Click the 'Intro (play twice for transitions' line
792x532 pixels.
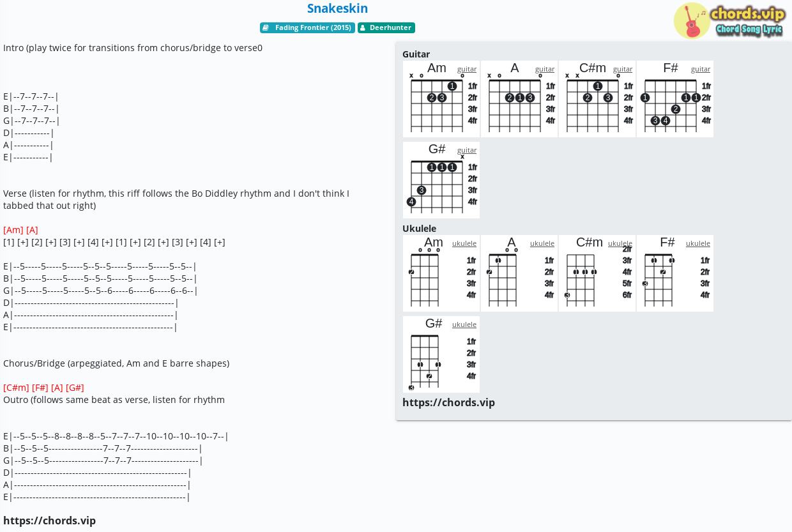133,48
